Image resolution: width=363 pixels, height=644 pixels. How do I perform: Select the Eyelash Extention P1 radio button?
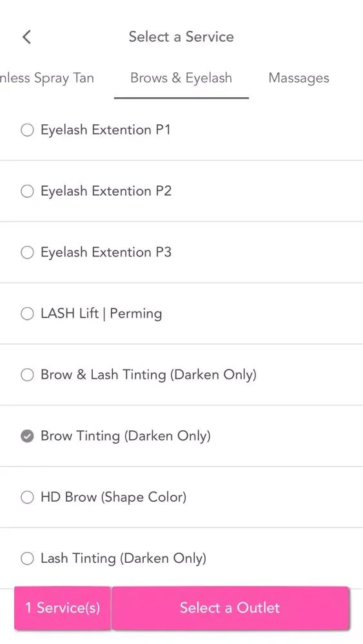click(27, 130)
